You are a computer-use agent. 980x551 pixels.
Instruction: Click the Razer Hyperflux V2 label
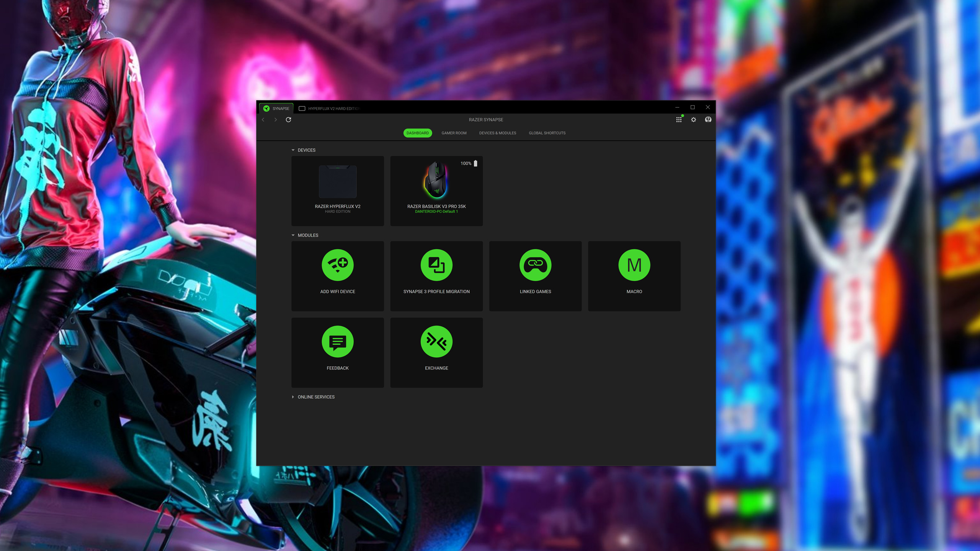point(337,206)
